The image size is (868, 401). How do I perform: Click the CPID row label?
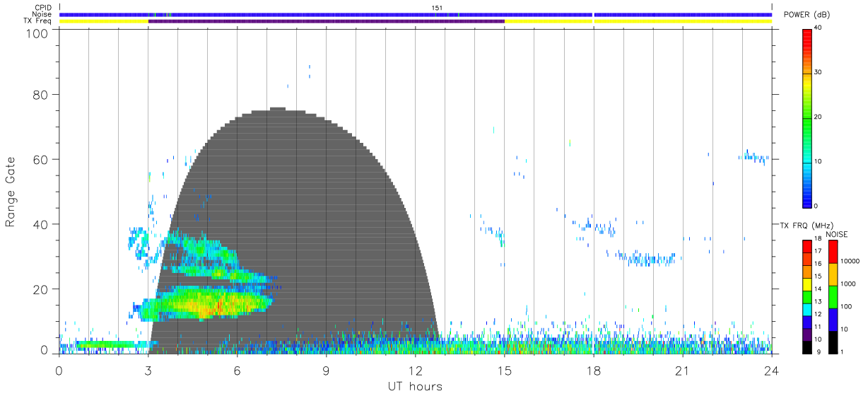pyautogui.click(x=43, y=8)
